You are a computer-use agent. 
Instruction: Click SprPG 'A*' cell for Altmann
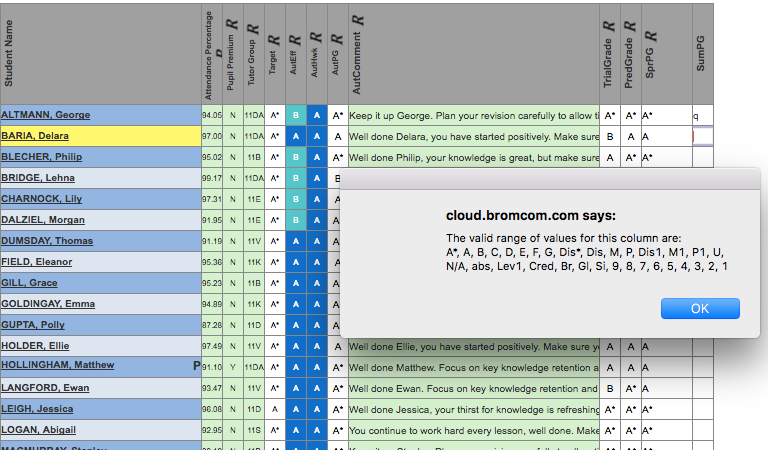667,116
